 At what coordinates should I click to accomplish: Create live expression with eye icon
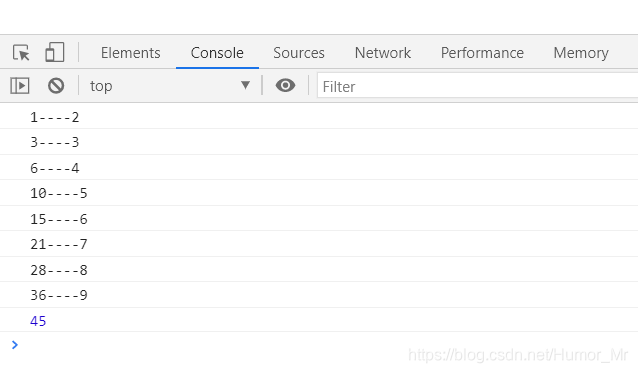point(285,85)
